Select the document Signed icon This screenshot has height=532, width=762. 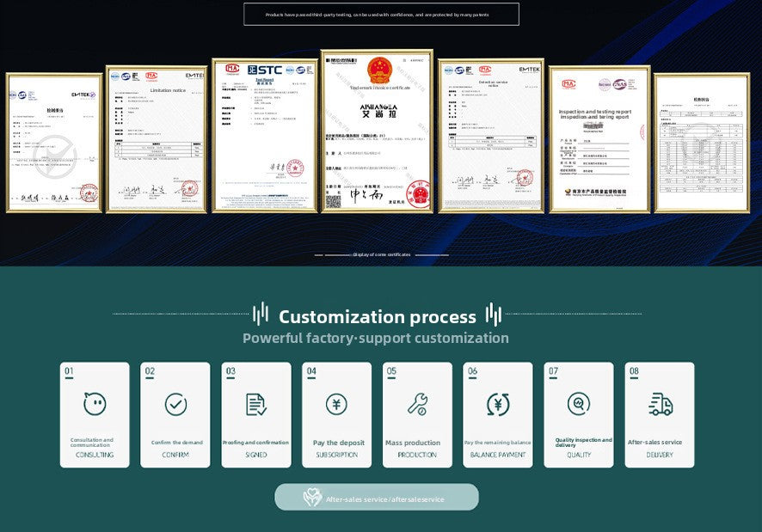(256, 404)
